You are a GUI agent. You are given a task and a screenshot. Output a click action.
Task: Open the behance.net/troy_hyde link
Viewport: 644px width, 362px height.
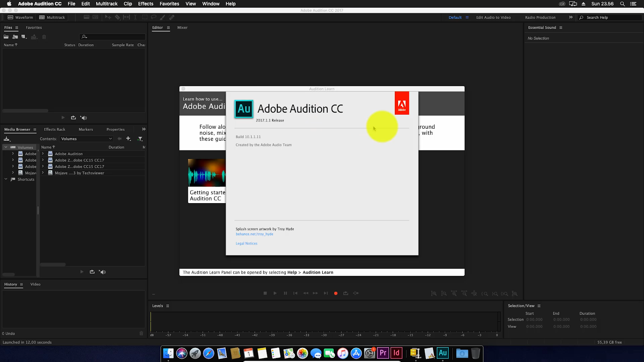(254, 234)
